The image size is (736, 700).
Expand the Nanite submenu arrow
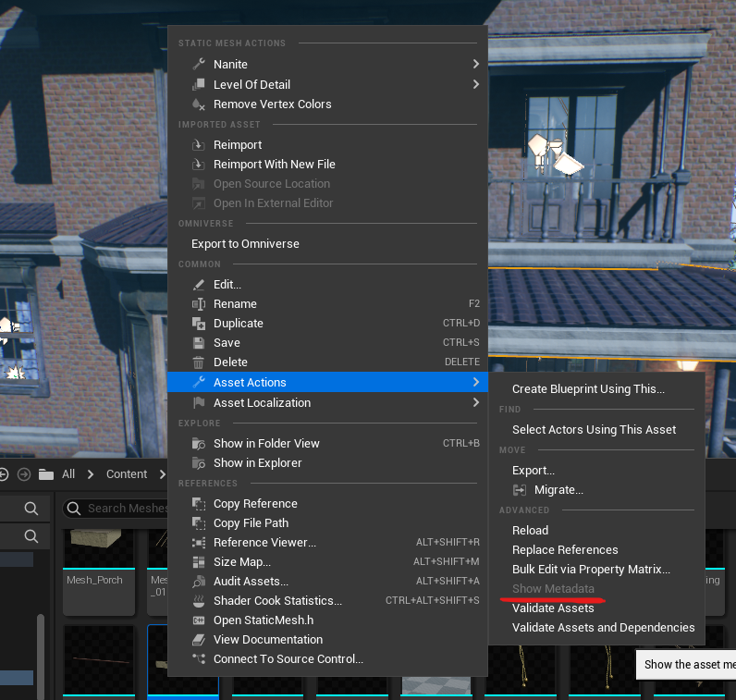(476, 64)
